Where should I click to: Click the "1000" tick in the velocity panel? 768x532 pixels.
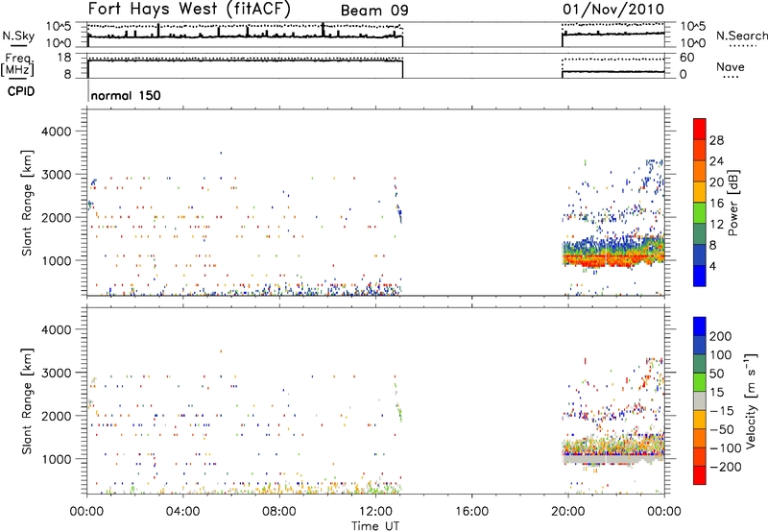[x=56, y=459]
